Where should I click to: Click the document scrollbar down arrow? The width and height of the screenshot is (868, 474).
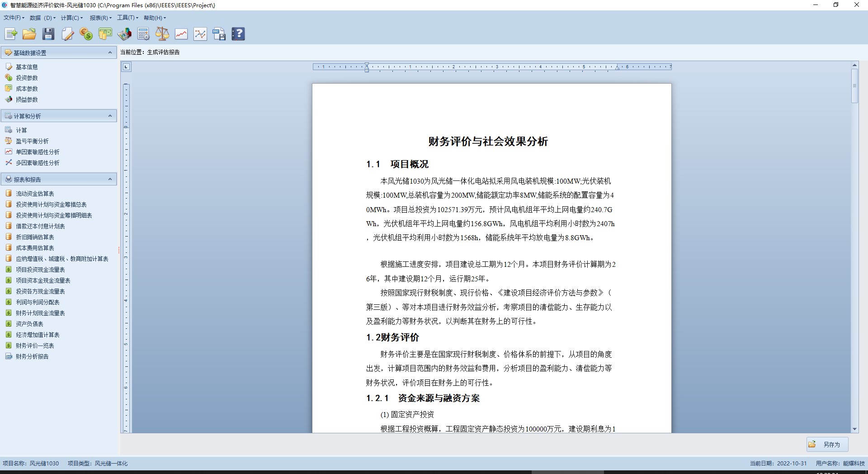point(854,429)
